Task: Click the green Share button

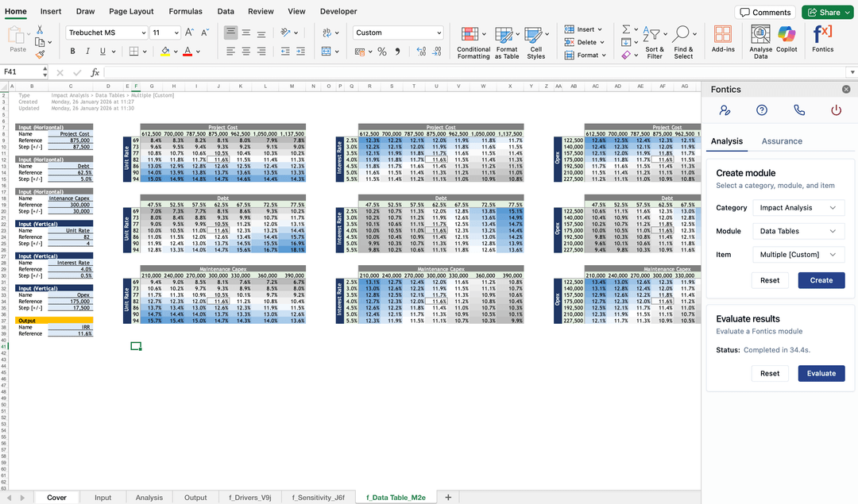Action: pos(827,12)
